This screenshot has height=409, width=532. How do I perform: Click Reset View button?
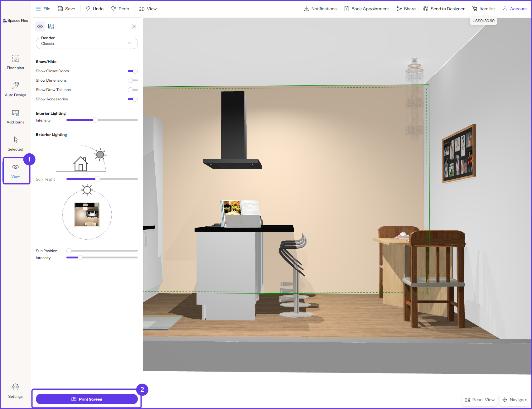(480, 400)
